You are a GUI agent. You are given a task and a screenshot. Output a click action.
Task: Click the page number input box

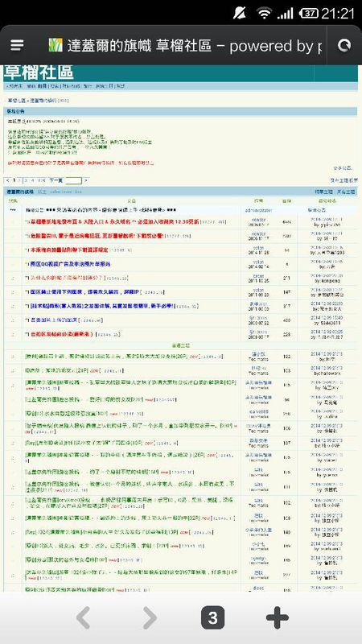click(73, 180)
